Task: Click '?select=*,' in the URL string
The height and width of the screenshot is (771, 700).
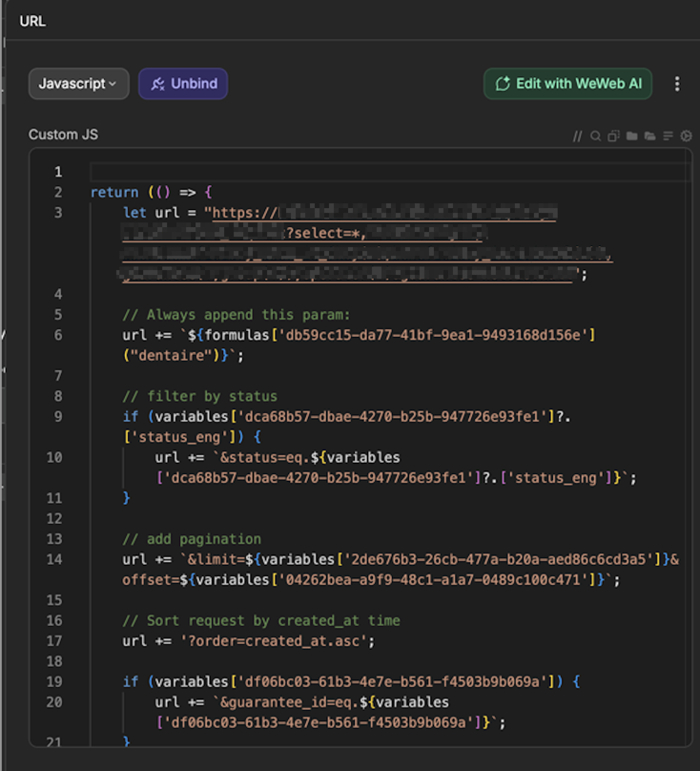Action: click(326, 233)
